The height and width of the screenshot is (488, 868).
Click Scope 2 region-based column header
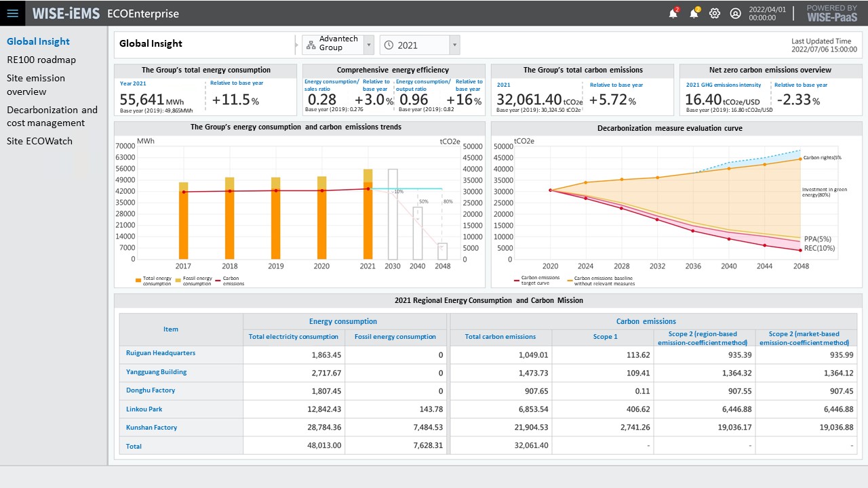click(x=705, y=338)
